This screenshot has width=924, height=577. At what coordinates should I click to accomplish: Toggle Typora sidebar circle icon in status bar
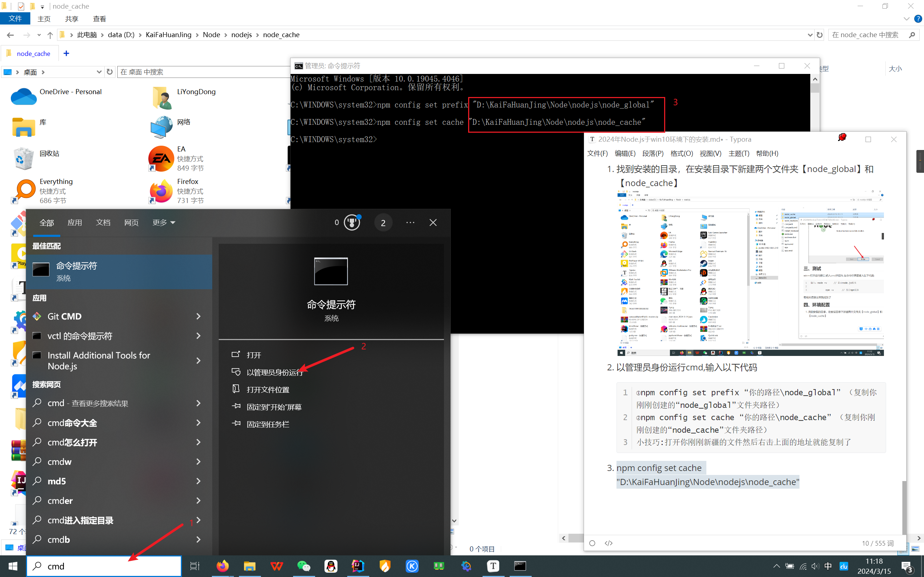click(x=592, y=543)
